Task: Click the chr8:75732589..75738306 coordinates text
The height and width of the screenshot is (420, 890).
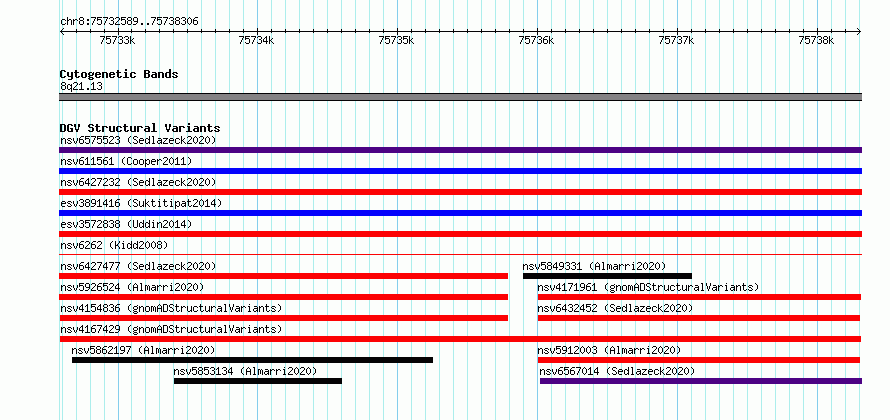Action: (x=129, y=22)
